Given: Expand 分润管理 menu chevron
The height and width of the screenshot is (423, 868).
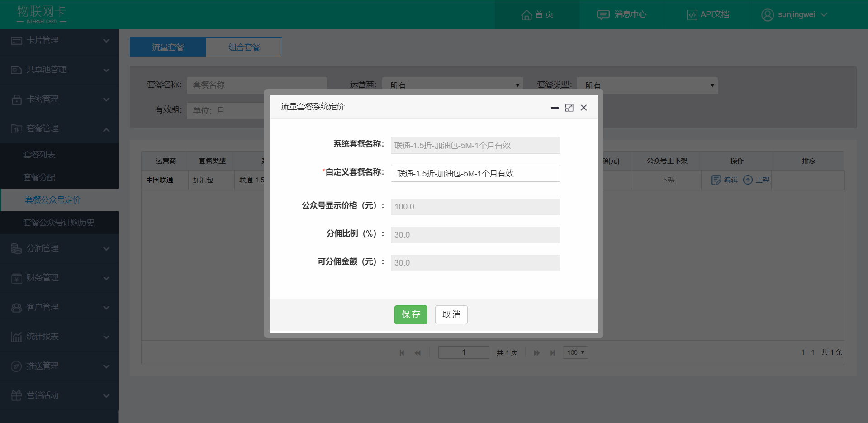Looking at the screenshot, I should pyautogui.click(x=106, y=249).
